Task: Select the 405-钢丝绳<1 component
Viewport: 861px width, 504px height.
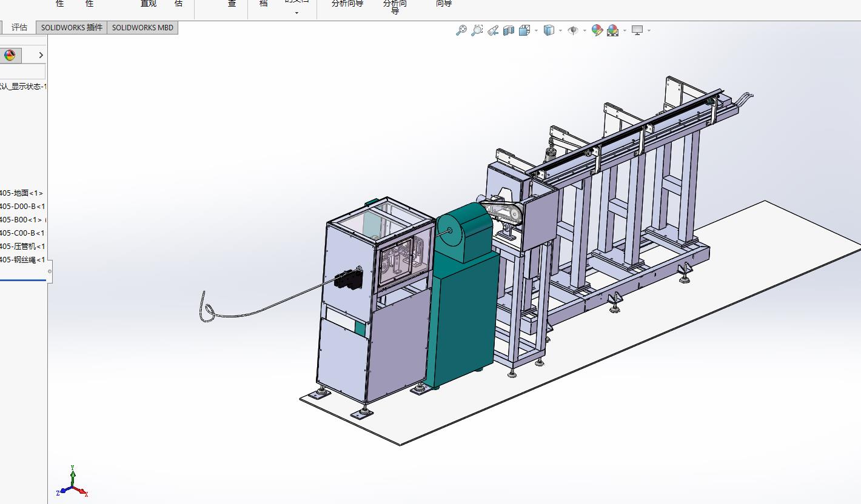Action: 22,260
